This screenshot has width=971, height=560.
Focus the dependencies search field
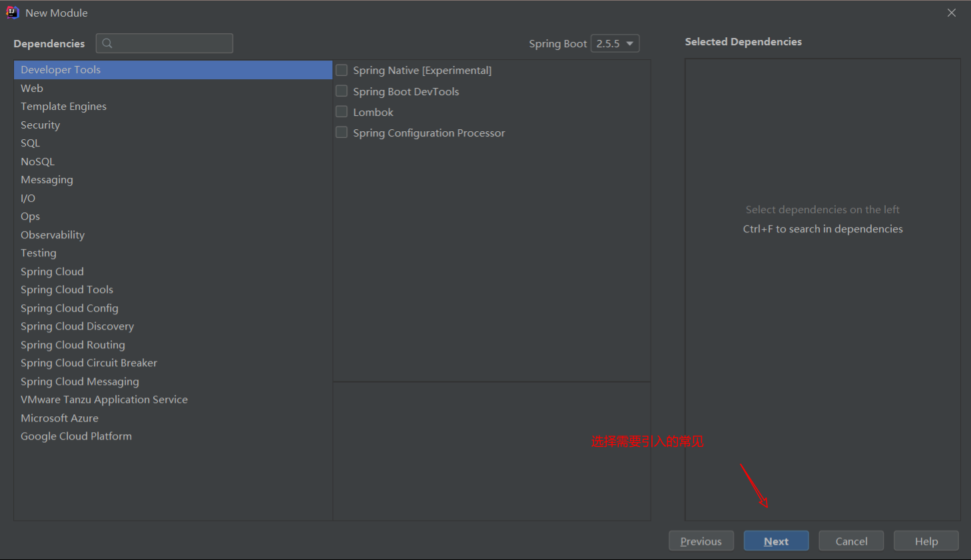click(164, 43)
